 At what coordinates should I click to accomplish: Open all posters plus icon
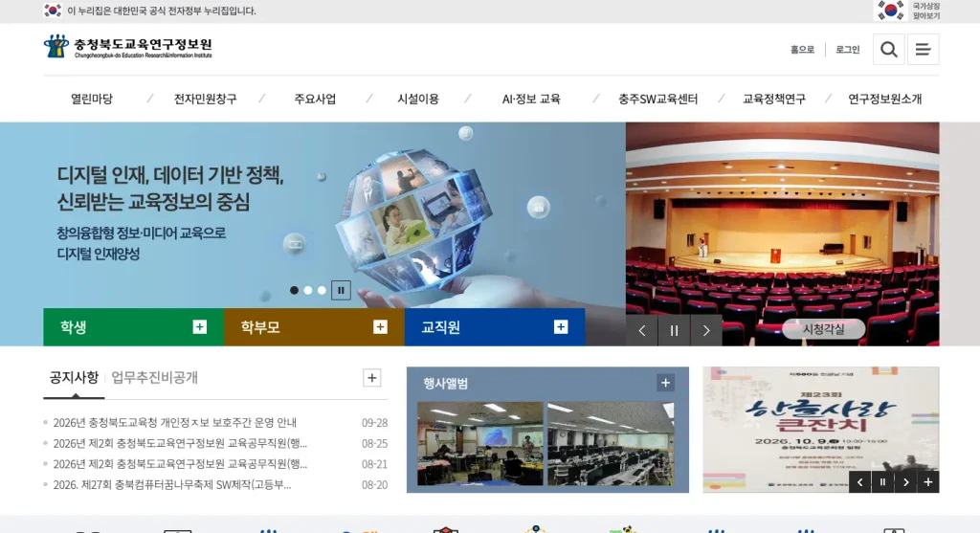[x=928, y=481]
